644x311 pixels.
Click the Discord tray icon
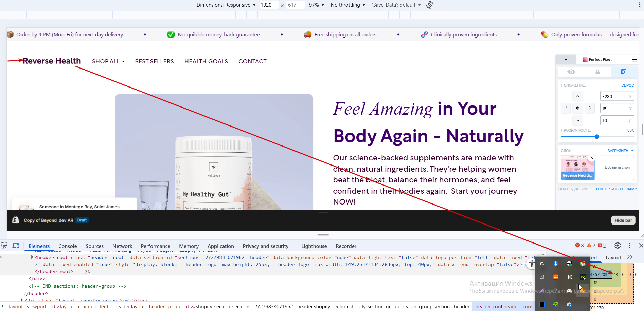click(x=569, y=291)
